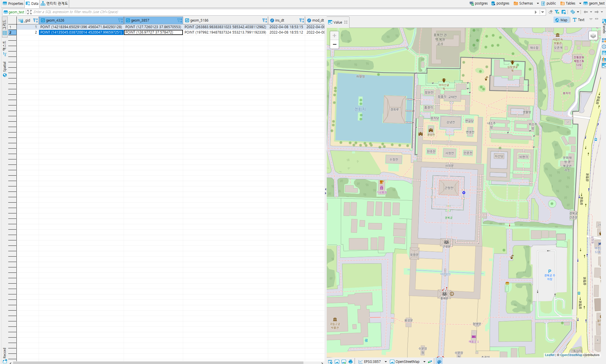Open the EPSG:3857 projection dropdown
The image size is (606, 364).
coord(386,362)
